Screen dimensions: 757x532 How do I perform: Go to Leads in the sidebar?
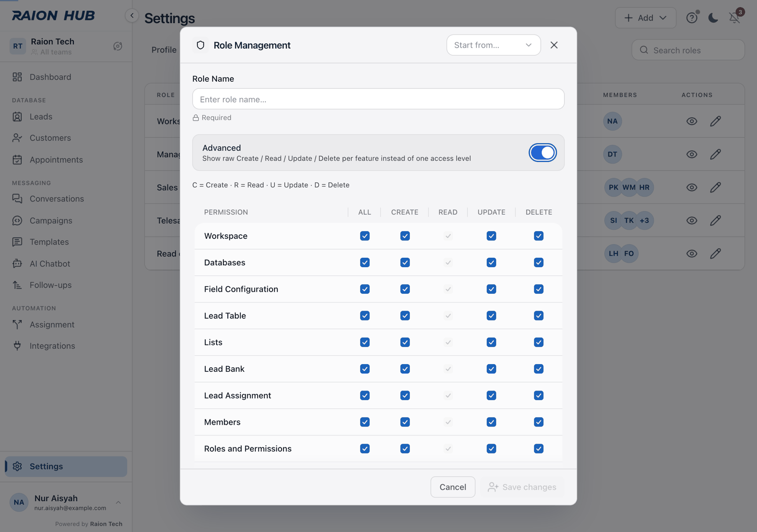(x=66, y=116)
